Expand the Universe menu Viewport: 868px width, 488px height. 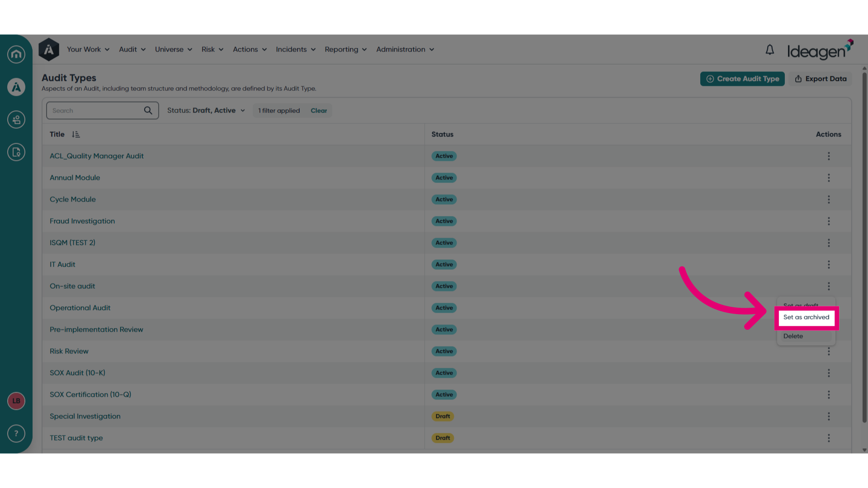[x=174, y=50]
